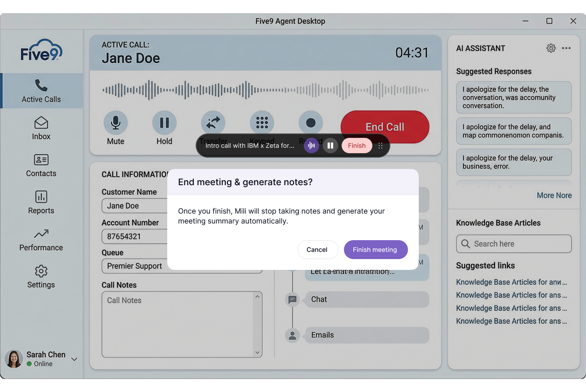
Task: Click 'Intro call with IBM x Zeta' title
Action: point(250,146)
